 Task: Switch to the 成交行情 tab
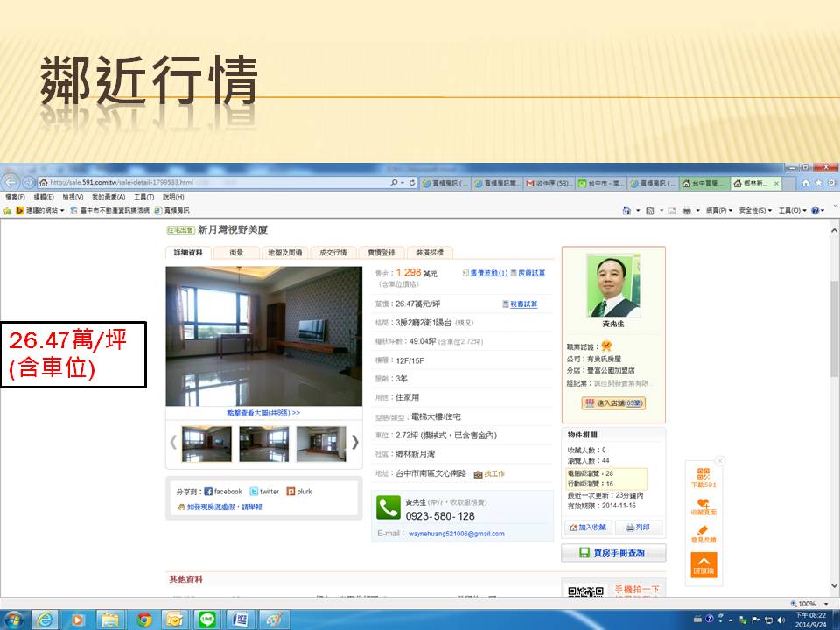[x=332, y=252]
